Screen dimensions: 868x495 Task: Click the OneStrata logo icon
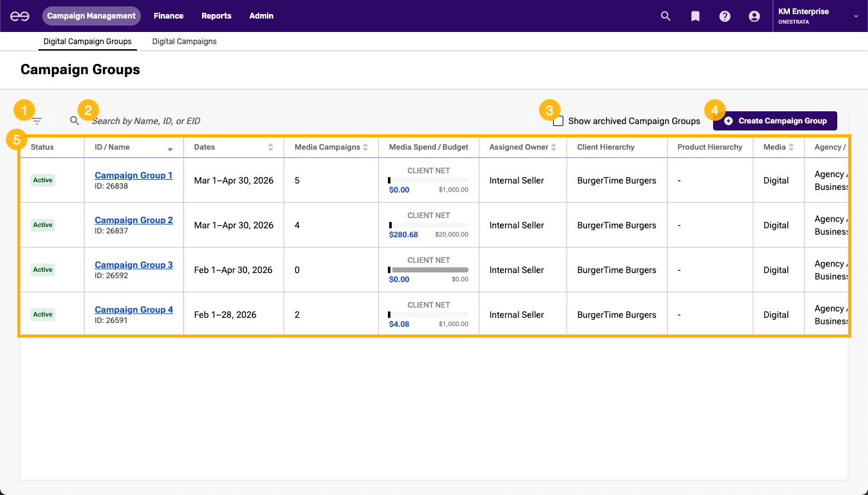coord(20,16)
